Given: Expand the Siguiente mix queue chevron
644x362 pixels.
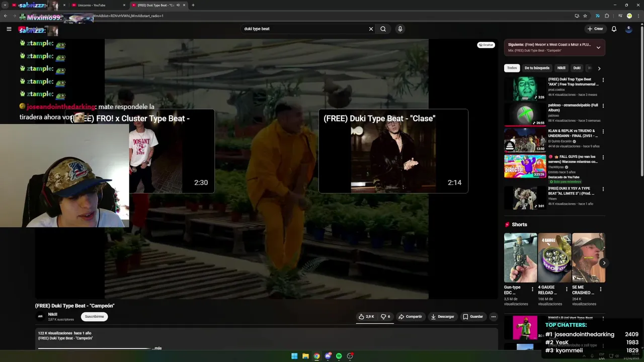Looking at the screenshot, I should tap(598, 47).
